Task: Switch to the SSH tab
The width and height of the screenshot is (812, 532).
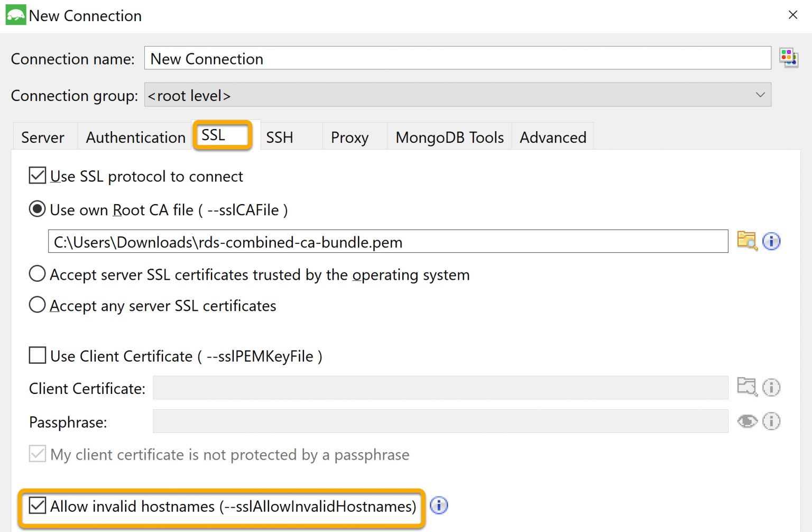Action: [x=280, y=137]
